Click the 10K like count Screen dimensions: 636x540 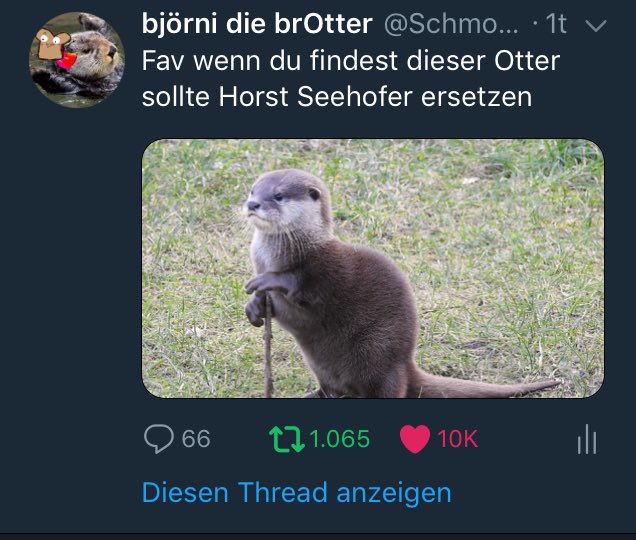click(458, 439)
